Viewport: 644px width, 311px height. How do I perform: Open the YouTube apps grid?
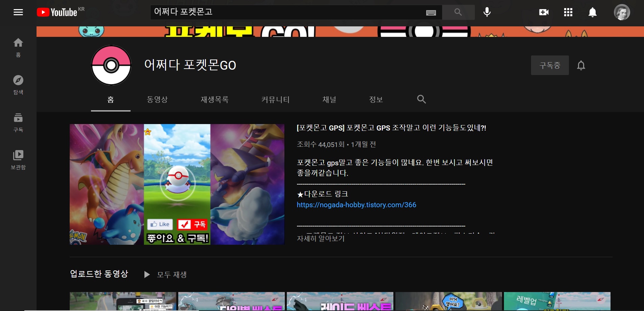[568, 12]
